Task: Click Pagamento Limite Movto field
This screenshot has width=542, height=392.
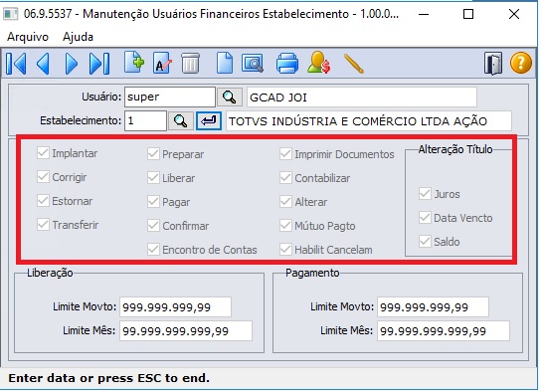Action: [433, 306]
